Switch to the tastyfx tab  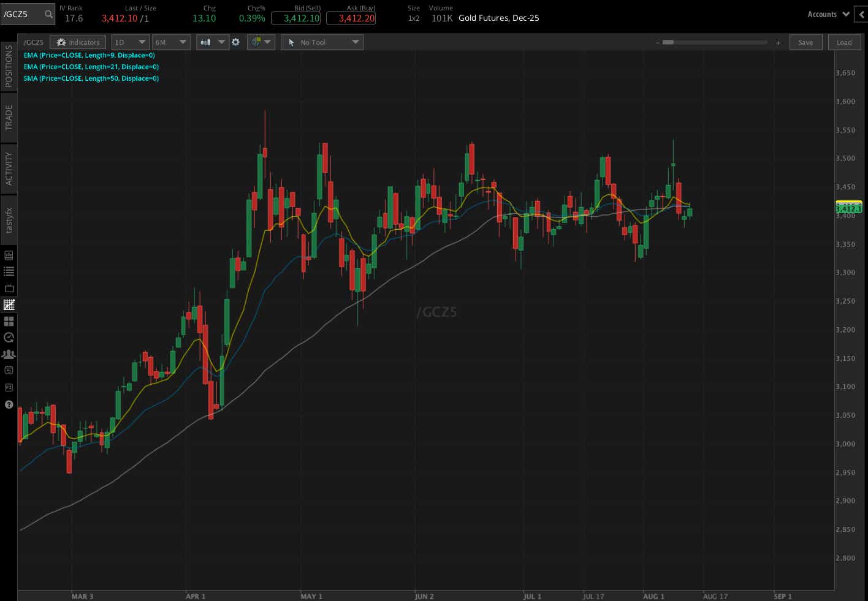click(9, 220)
